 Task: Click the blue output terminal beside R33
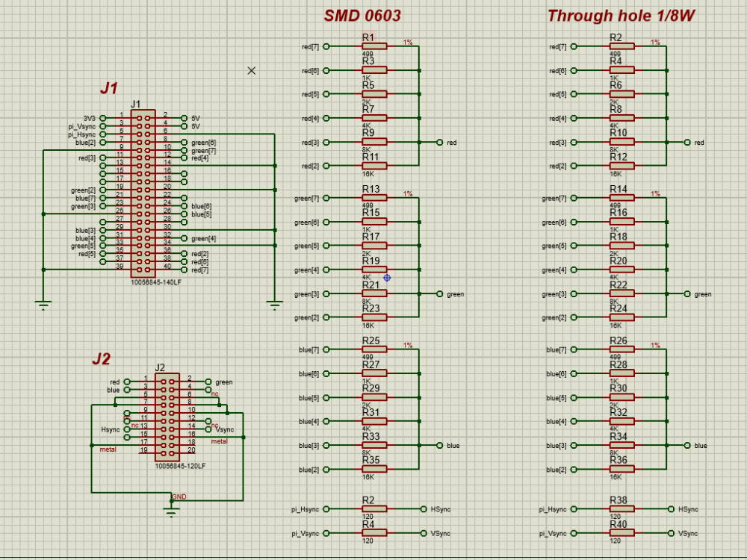pos(438,446)
